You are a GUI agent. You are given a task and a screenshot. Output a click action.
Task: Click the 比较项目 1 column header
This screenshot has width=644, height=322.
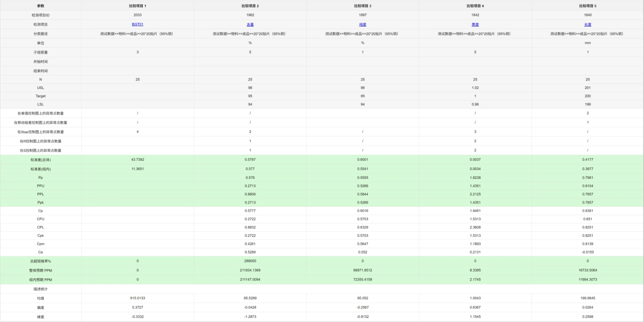[137, 6]
